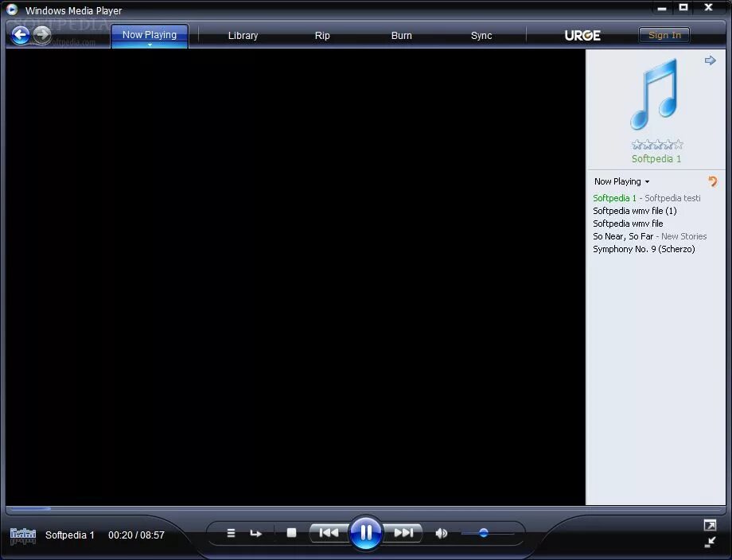Switch to the Now Playing tab
732x560 pixels.
click(150, 35)
